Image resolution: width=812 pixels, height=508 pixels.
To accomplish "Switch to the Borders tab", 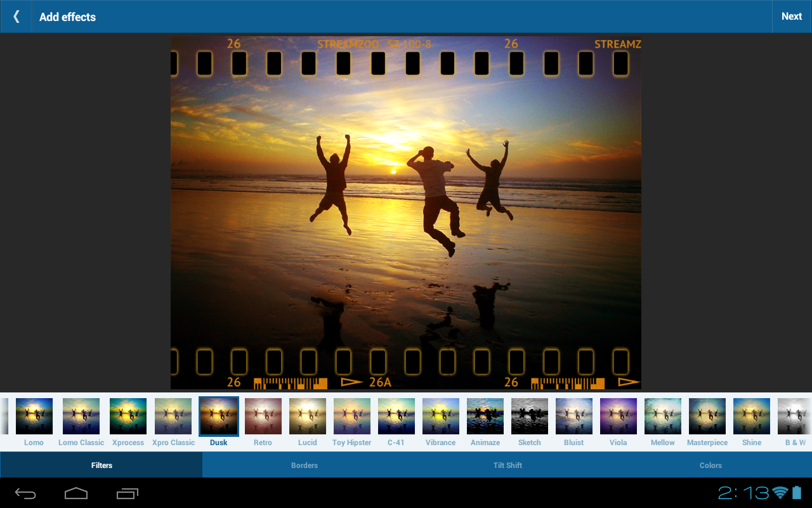I will coord(304,465).
